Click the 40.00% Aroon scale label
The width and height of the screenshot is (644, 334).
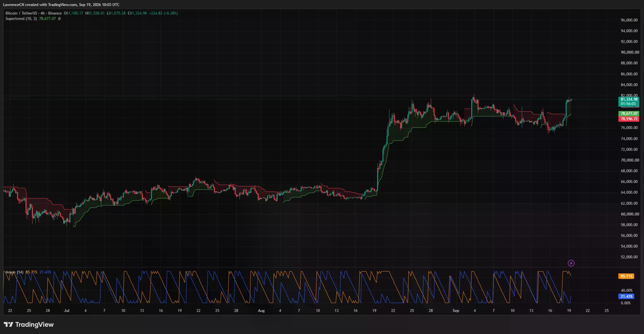click(627, 290)
